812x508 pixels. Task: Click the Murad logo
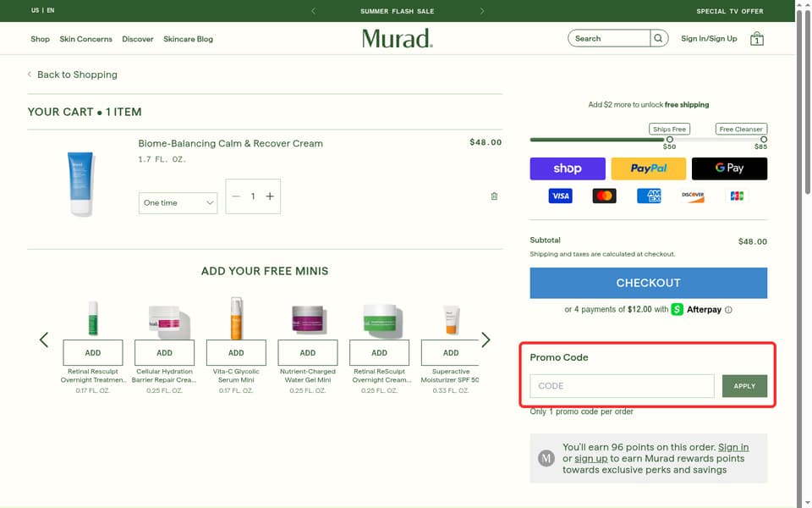click(398, 38)
